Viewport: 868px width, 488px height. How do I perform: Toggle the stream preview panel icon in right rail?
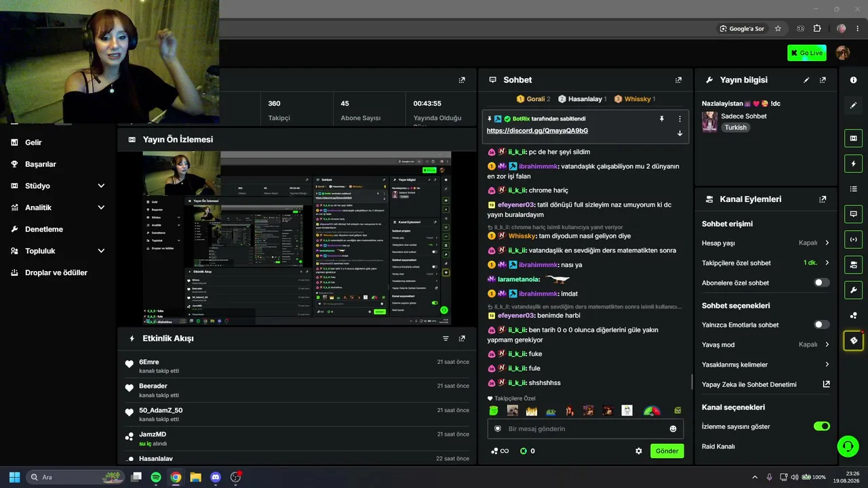(x=853, y=138)
